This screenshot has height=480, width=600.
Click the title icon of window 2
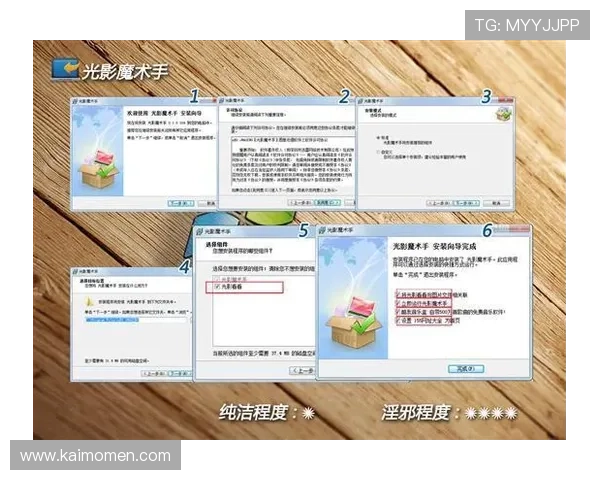click(x=222, y=100)
